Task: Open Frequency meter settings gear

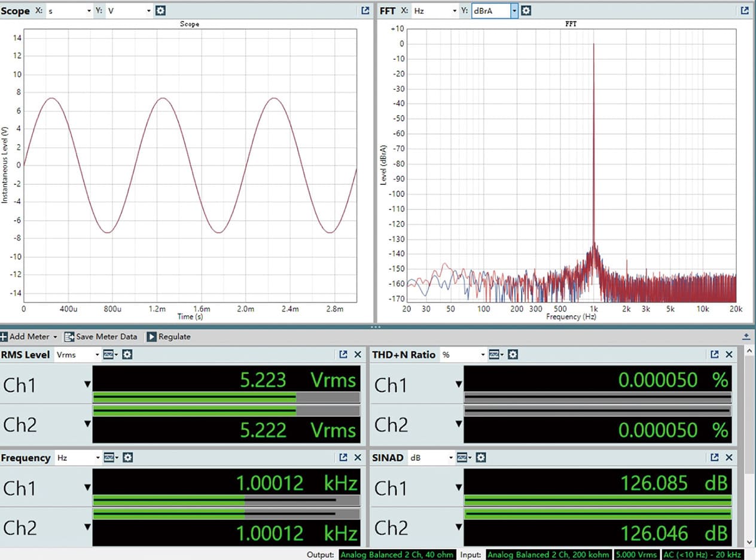Action: [127, 458]
